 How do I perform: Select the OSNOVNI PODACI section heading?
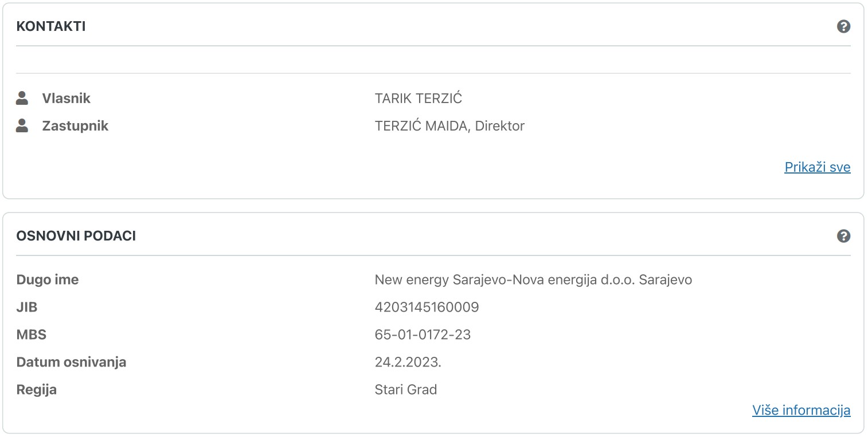click(76, 236)
